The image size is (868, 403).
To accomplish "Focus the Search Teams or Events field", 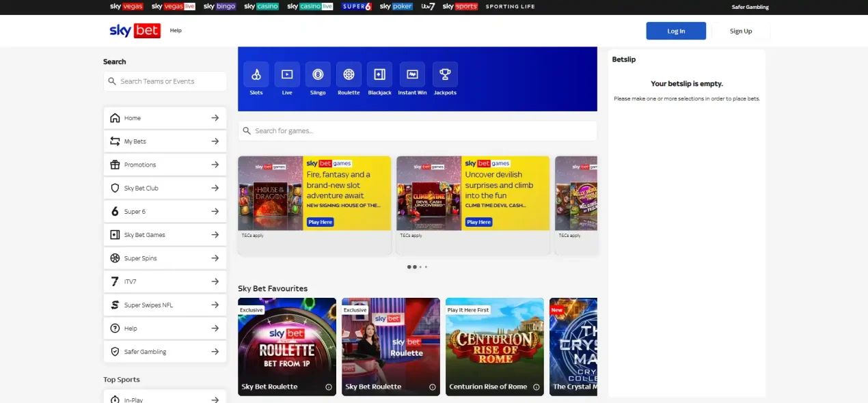I will (x=165, y=81).
